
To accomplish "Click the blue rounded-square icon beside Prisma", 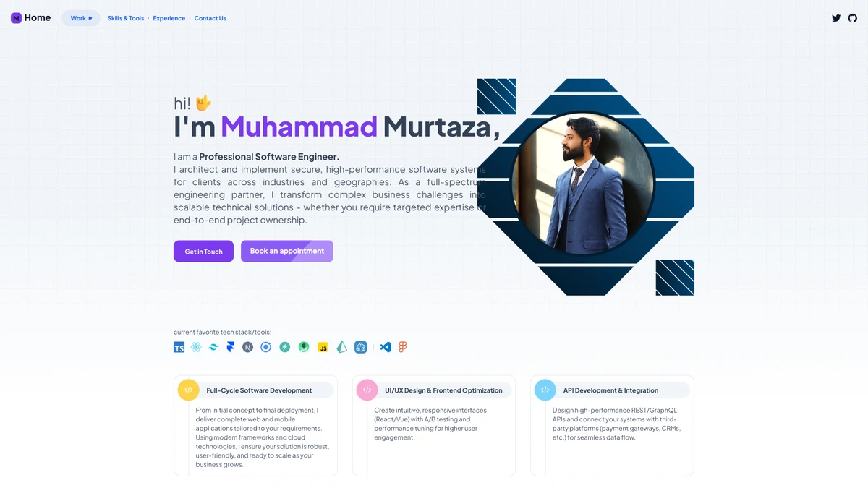I will click(361, 348).
